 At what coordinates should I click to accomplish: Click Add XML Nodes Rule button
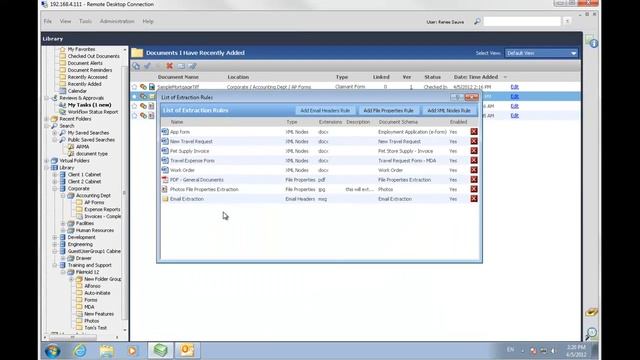click(449, 111)
